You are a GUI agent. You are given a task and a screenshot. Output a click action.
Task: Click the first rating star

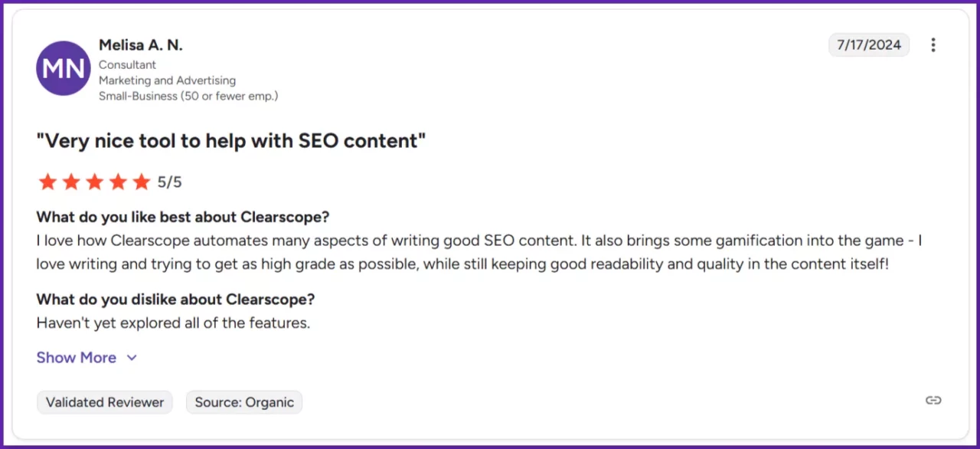coord(47,182)
